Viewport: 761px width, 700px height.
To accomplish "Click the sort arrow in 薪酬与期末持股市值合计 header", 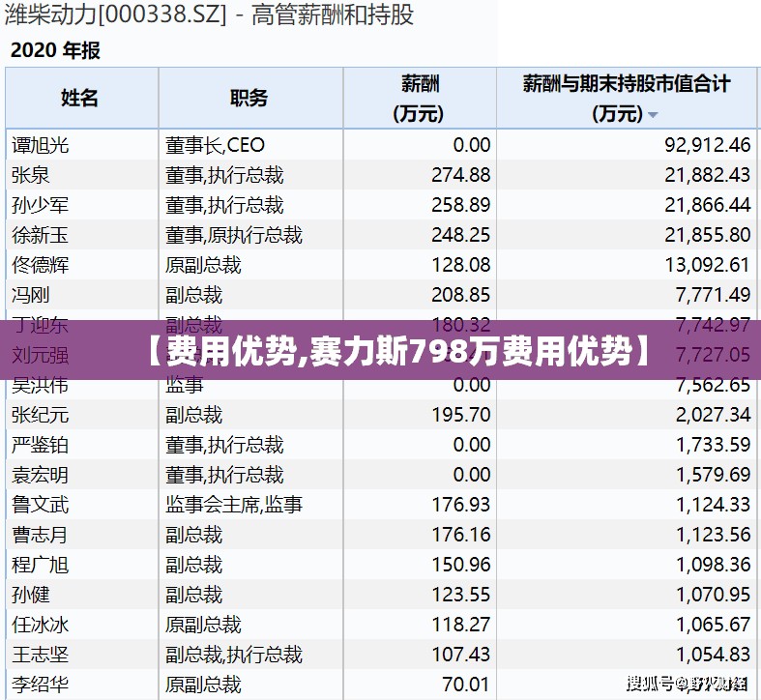I will (653, 115).
